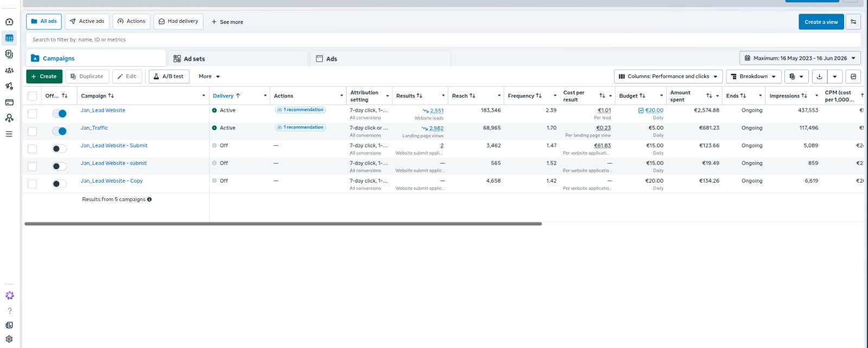Image resolution: width=868 pixels, height=348 pixels.
Task: Tick the select-all checkbox in table header
Action: click(33, 96)
